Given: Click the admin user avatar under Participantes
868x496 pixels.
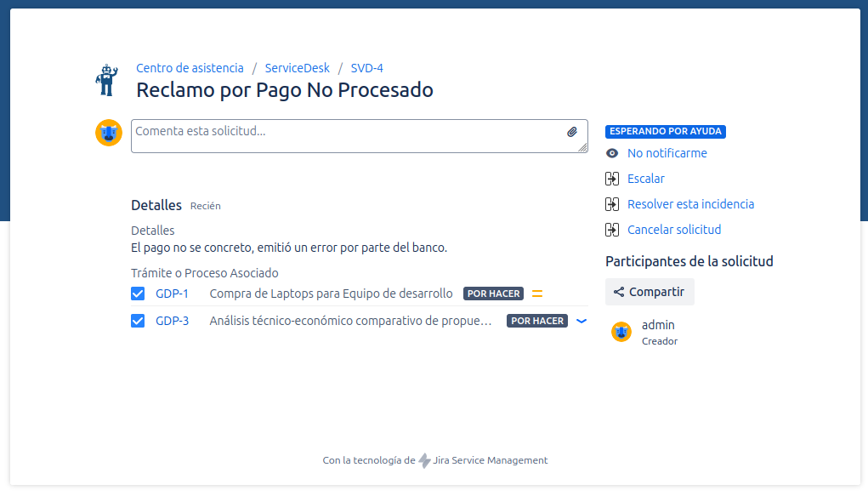Looking at the screenshot, I should [x=621, y=331].
